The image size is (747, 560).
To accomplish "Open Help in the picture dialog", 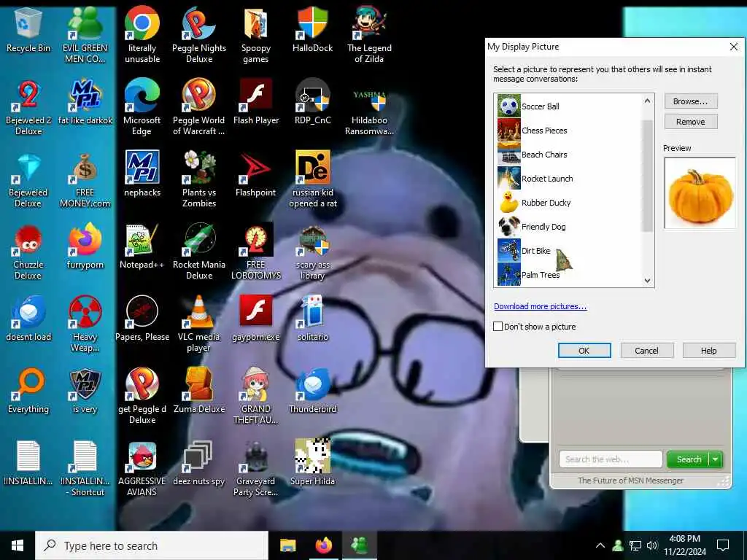I will 708,351.
